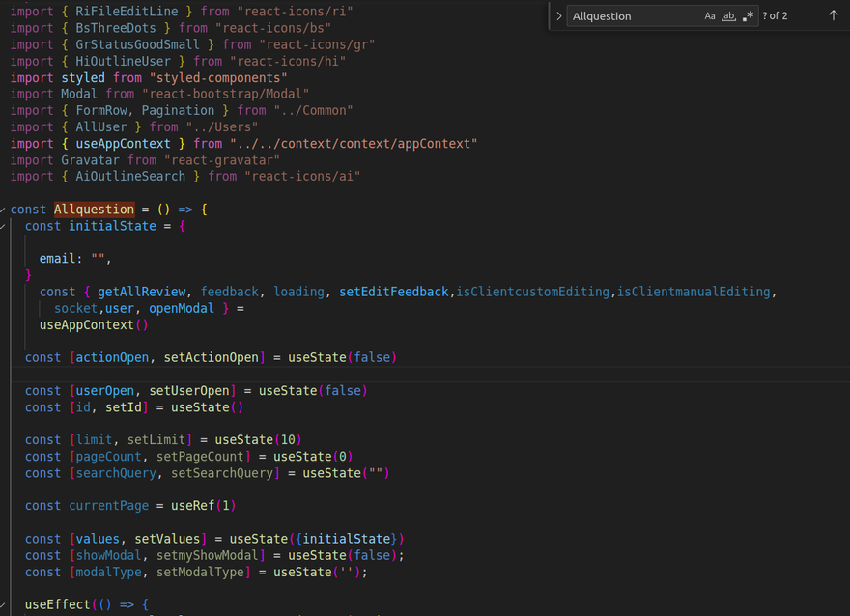Place cursor on setSearchQuery
Image resolution: width=850 pixels, height=616 pixels.
[x=222, y=473]
